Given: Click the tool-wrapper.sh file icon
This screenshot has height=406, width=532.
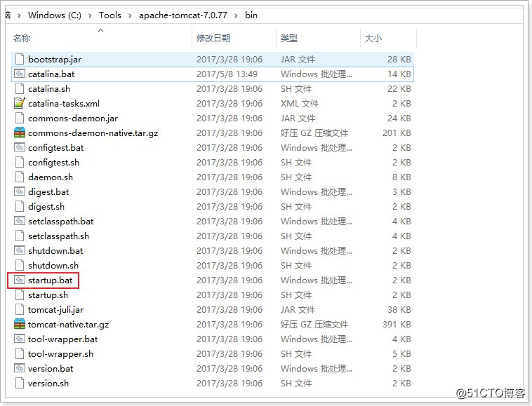Looking at the screenshot, I should point(20,354).
